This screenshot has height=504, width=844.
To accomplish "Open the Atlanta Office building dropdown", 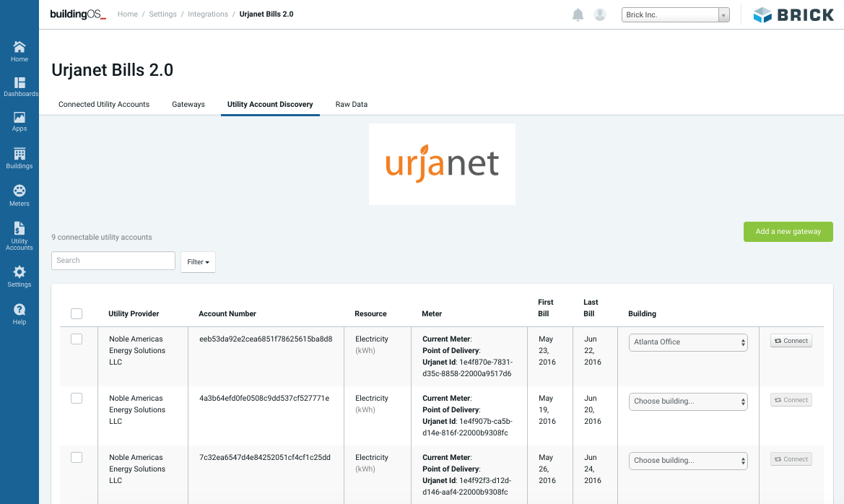I will [688, 342].
